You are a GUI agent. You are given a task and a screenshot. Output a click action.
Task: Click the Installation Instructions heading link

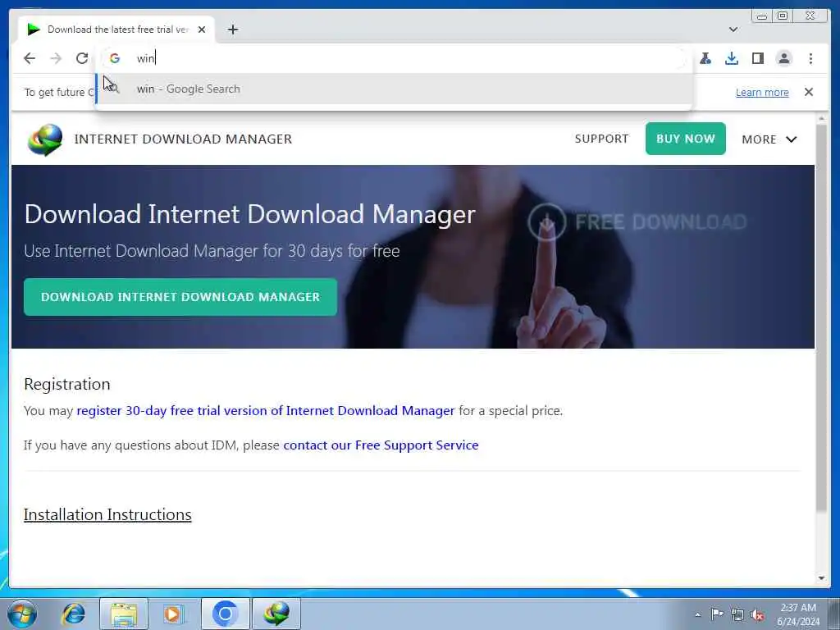coord(107,515)
